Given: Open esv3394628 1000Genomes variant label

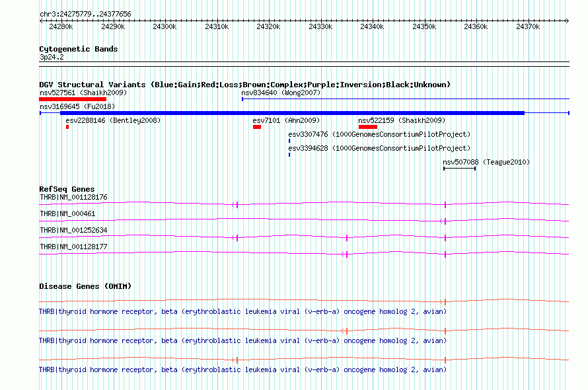Looking at the screenshot, I should coord(379,148).
